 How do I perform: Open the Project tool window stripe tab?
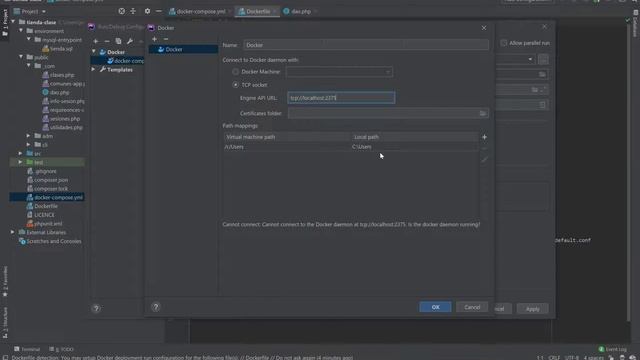point(5,22)
